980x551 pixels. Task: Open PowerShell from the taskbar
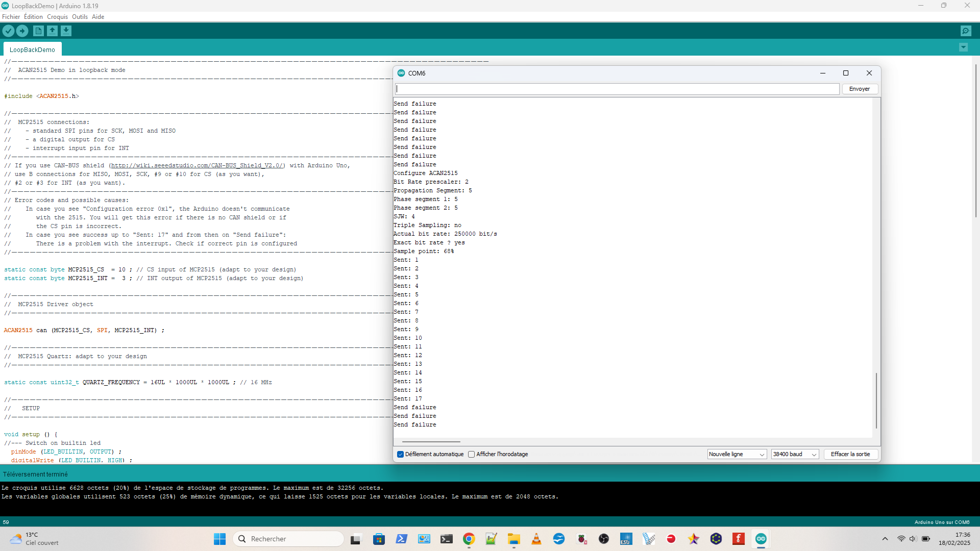coord(402,539)
